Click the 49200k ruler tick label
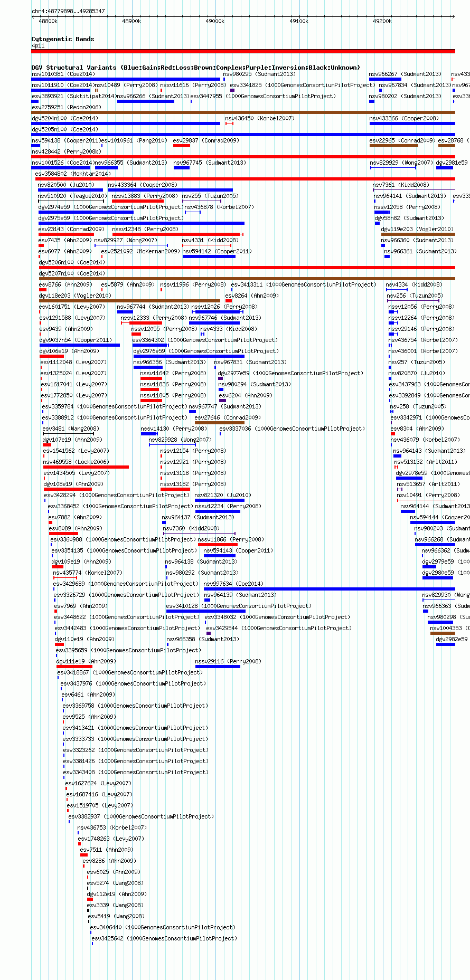The height and width of the screenshot is (980, 470). (x=382, y=21)
